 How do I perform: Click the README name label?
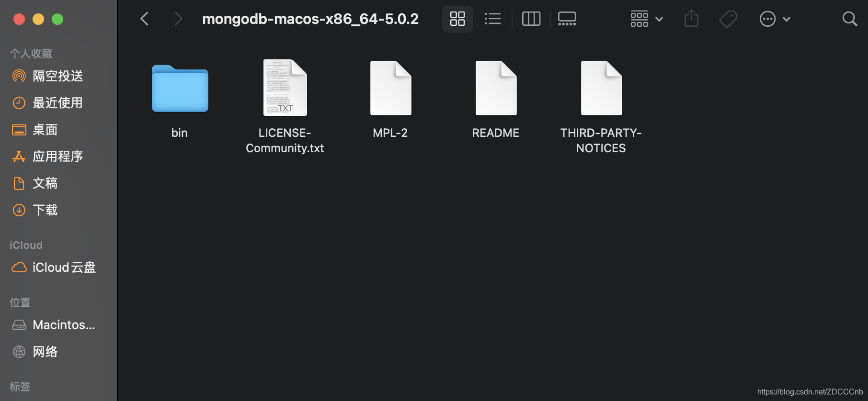pos(496,133)
